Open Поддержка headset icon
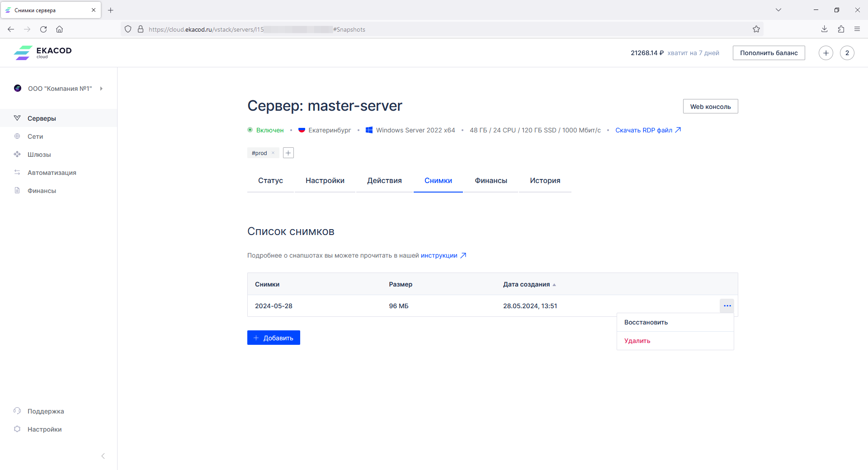Image resolution: width=868 pixels, height=470 pixels. (x=17, y=411)
